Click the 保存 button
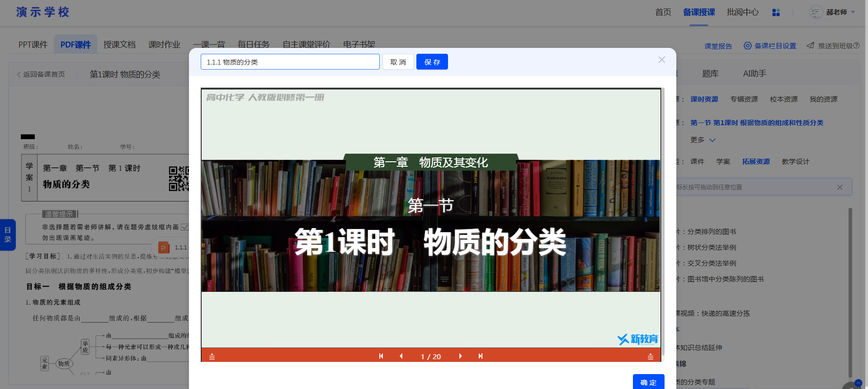 tap(432, 62)
